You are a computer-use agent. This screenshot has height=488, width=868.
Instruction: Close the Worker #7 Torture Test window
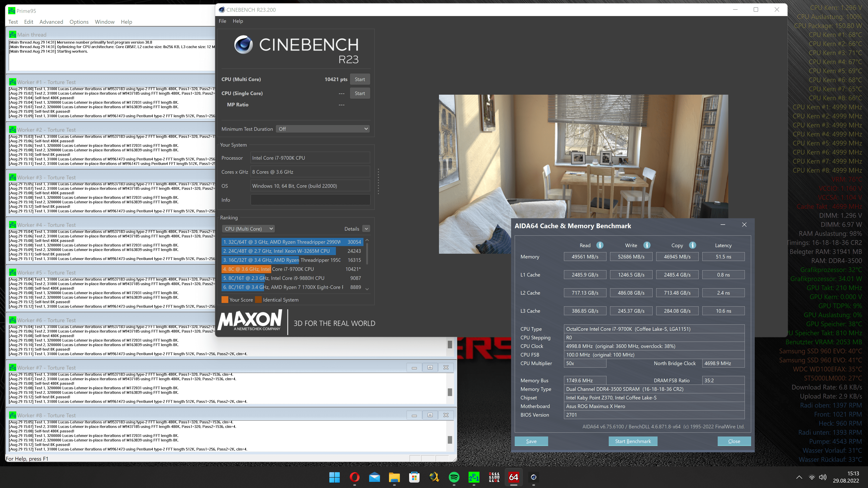click(x=446, y=367)
